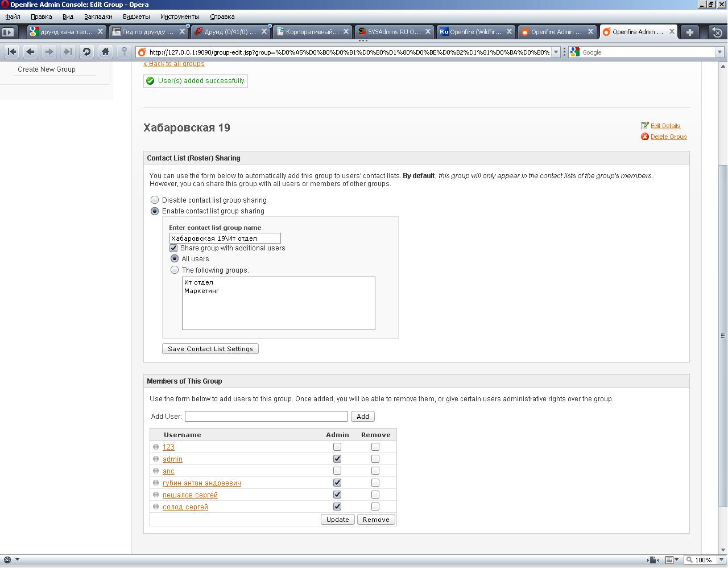Switch to Корпоративный tab
The image size is (728, 568).
311,32
